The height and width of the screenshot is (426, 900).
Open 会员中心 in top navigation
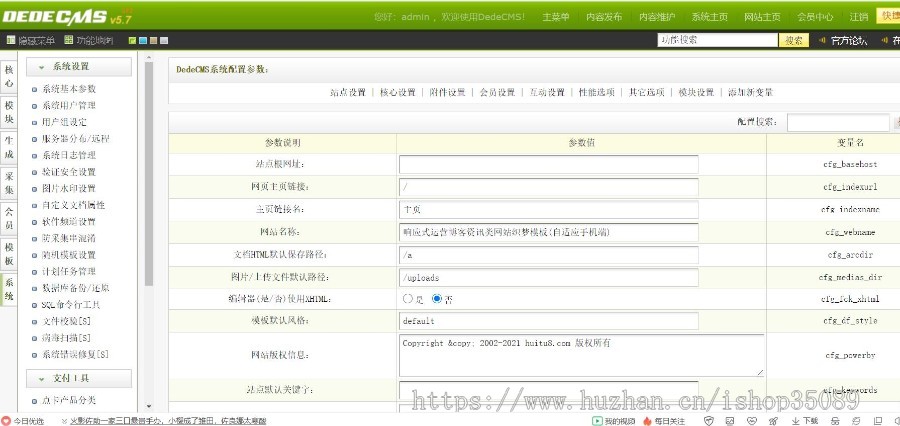coord(815,17)
